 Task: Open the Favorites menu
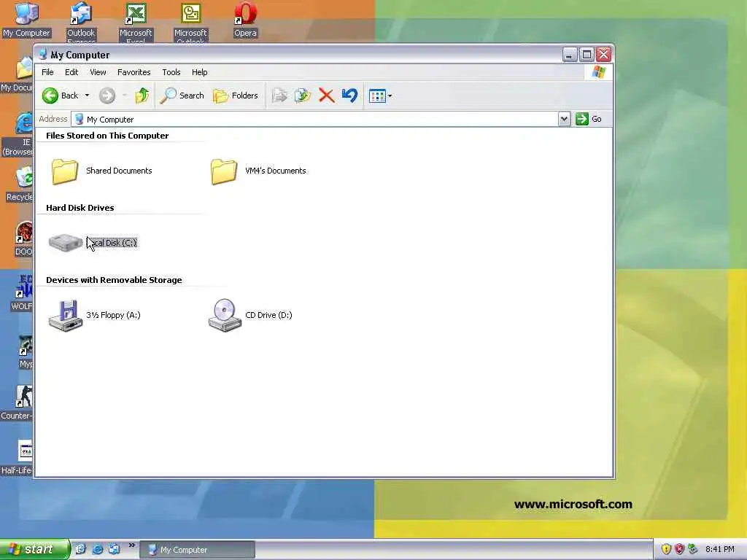pyautogui.click(x=134, y=72)
